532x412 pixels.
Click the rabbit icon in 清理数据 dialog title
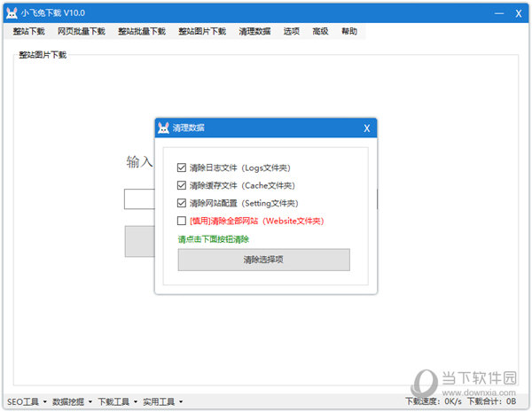pos(163,128)
